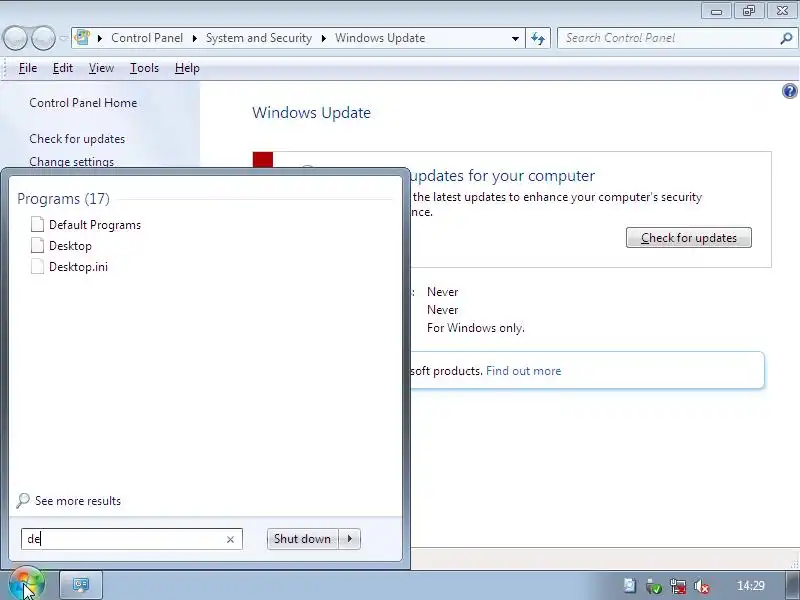Select Control Panel breadcrumb in address bar
This screenshot has width=800, height=600.
147,38
